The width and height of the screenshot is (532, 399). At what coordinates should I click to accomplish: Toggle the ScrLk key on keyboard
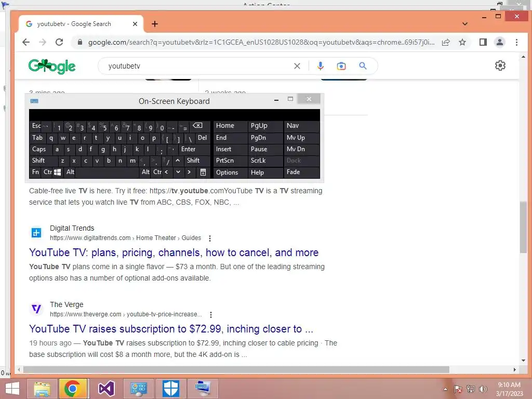pos(265,161)
